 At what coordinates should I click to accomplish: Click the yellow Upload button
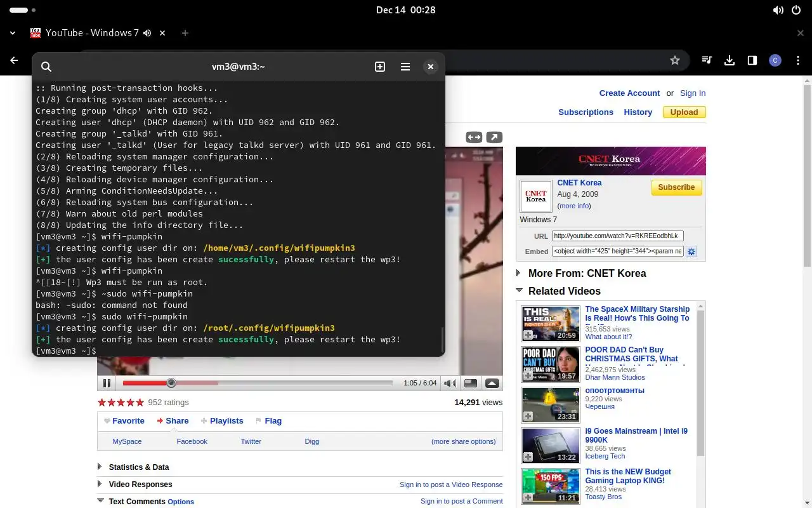pos(684,112)
